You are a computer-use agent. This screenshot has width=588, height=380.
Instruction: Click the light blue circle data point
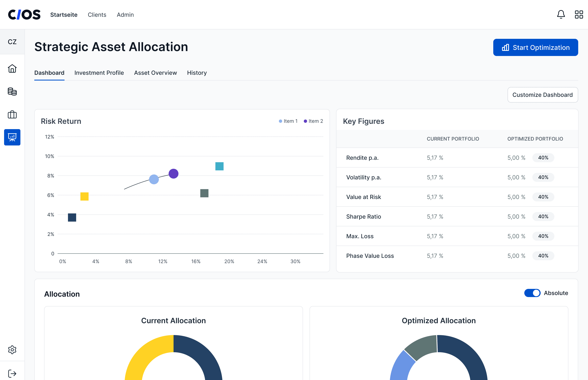pyautogui.click(x=154, y=179)
